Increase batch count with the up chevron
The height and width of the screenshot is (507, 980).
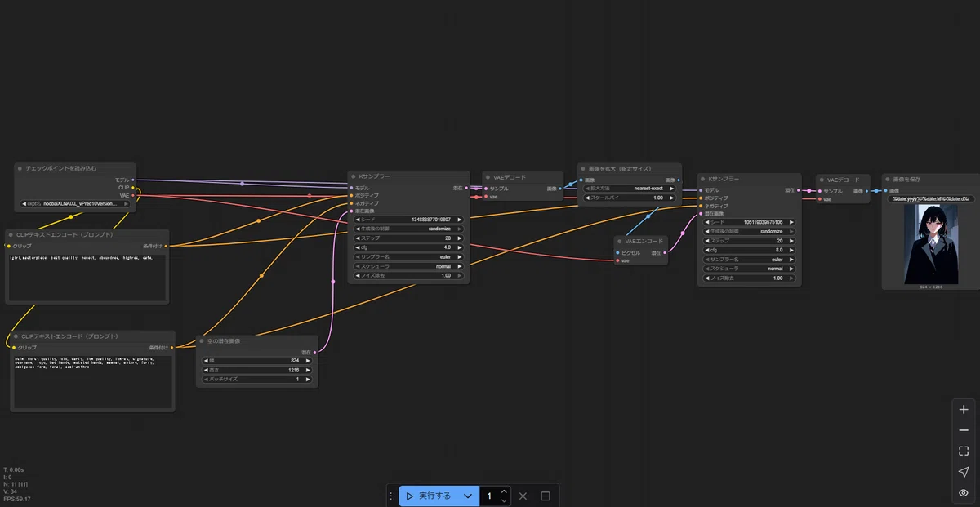point(504,491)
